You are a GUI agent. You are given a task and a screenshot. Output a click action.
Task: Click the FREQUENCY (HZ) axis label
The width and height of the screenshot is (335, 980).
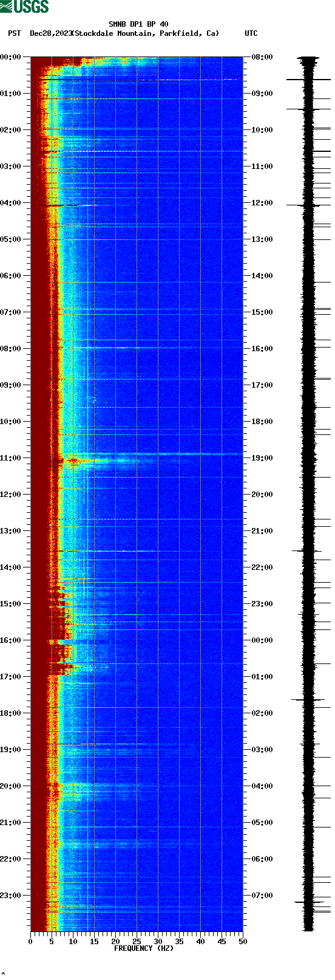pyautogui.click(x=143, y=948)
